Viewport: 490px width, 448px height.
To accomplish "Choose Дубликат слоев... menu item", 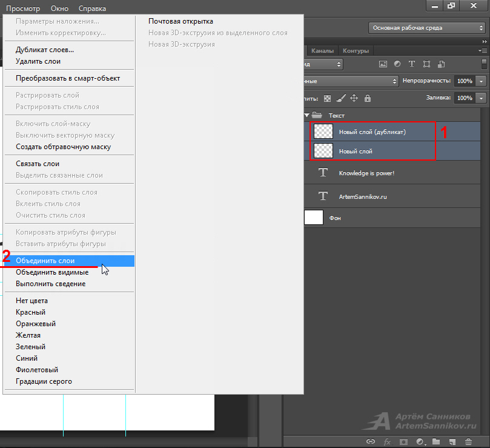I will coord(69,50).
